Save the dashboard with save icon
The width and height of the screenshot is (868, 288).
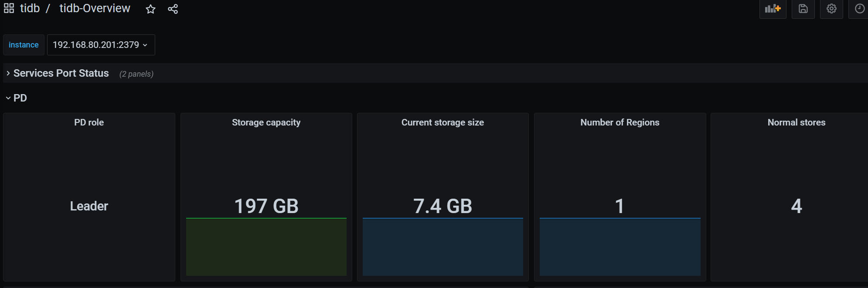click(x=803, y=9)
